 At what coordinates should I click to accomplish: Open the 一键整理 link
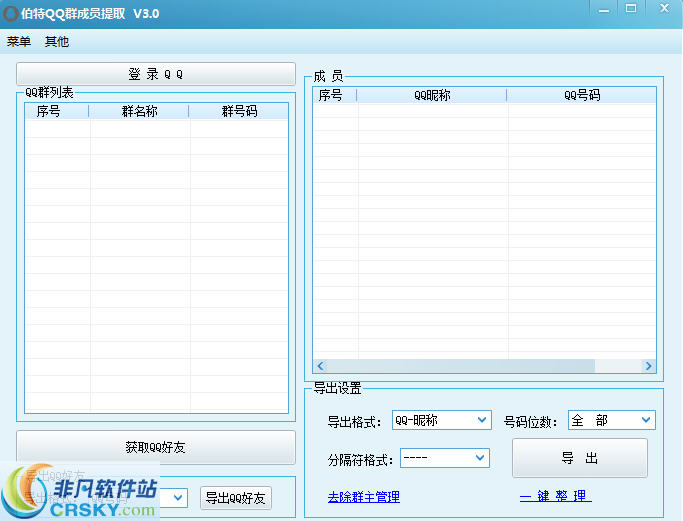(556, 496)
